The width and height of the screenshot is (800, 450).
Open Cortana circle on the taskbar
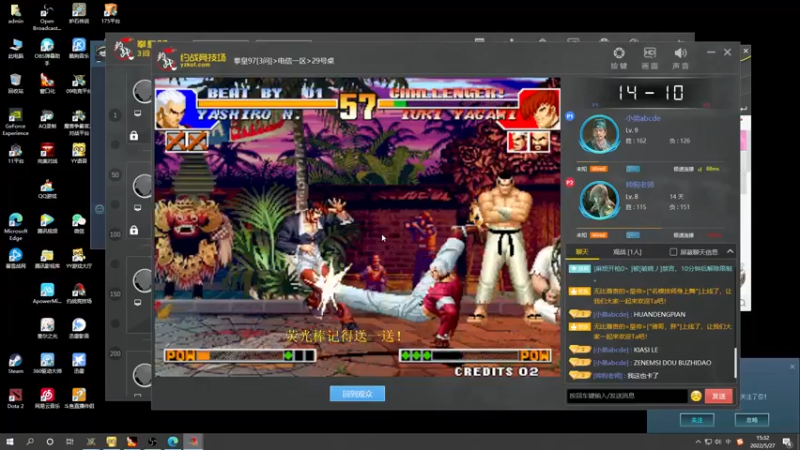[49, 441]
